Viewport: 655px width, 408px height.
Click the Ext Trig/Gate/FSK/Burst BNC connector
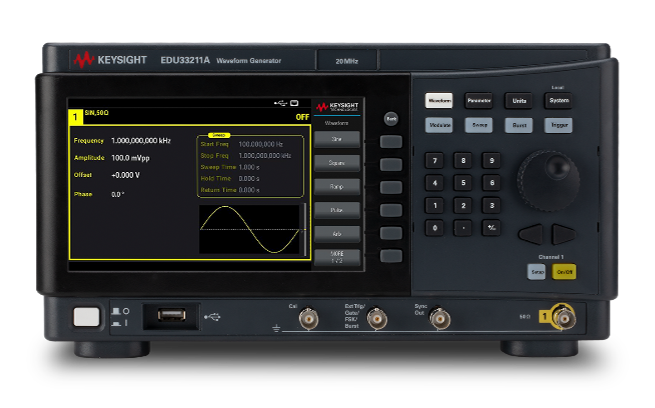click(377, 319)
